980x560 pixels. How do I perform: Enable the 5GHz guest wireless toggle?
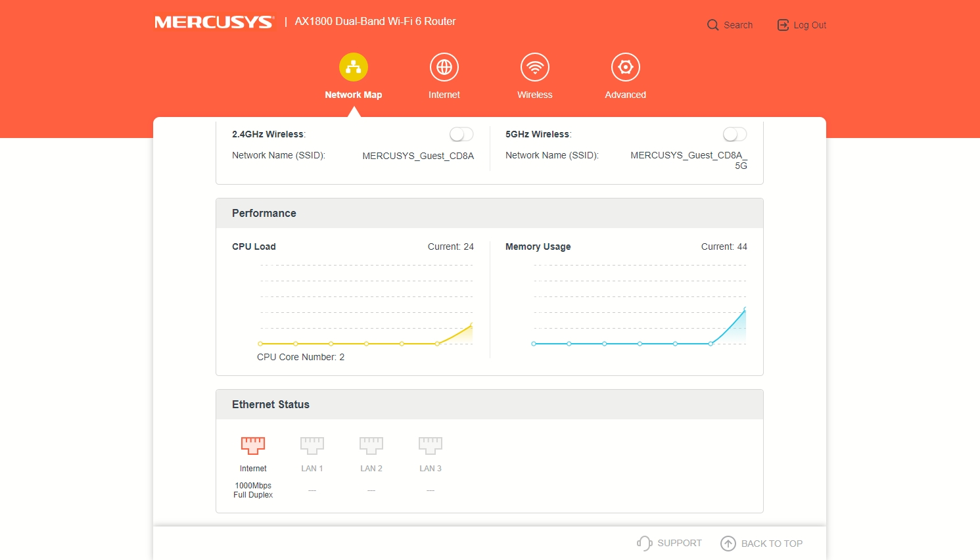(735, 134)
